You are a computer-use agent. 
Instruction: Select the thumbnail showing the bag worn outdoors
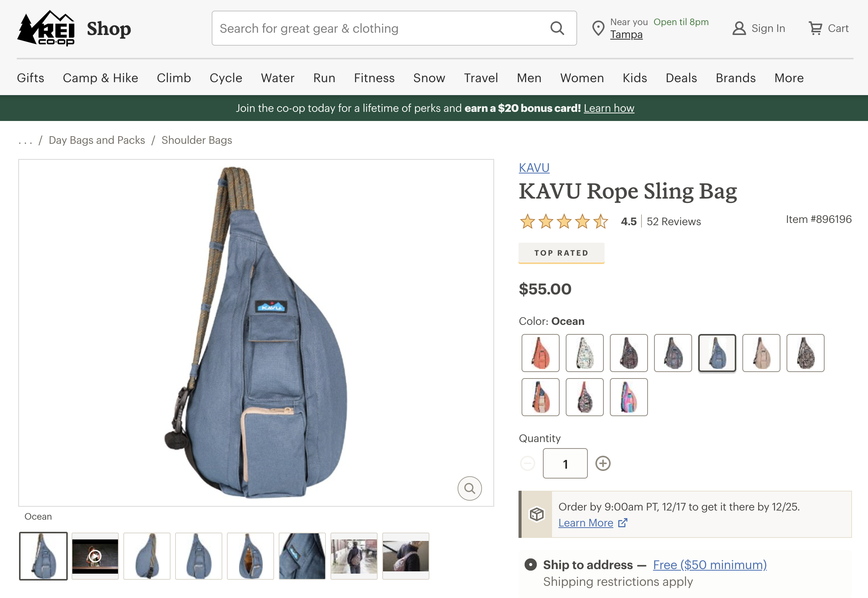coord(354,556)
